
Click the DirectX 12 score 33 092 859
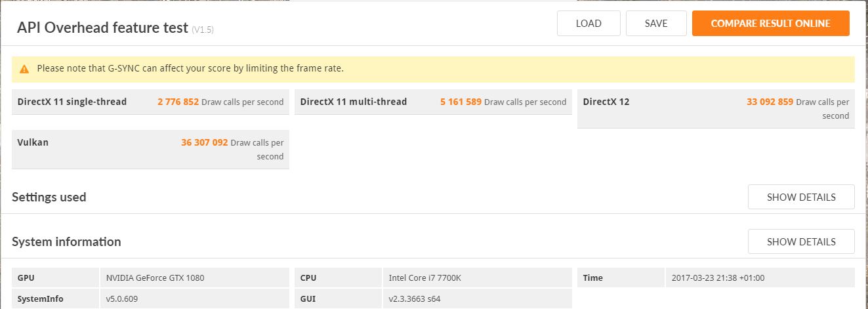tap(770, 102)
